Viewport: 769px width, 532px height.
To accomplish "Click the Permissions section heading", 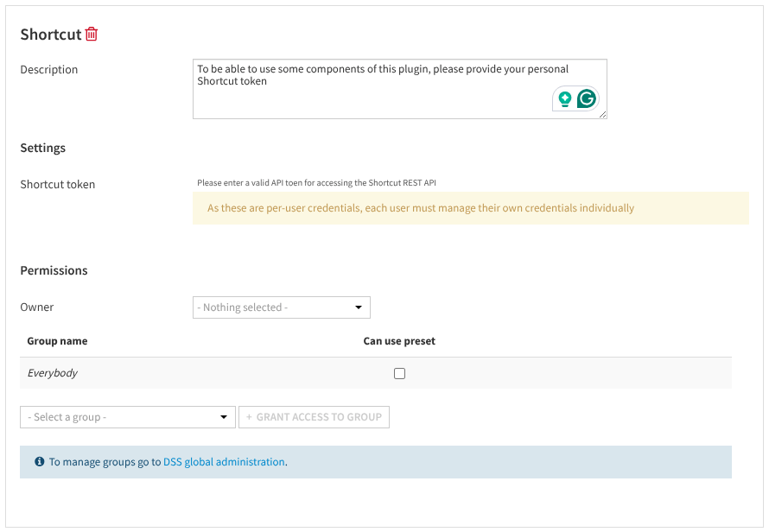I will (x=54, y=270).
